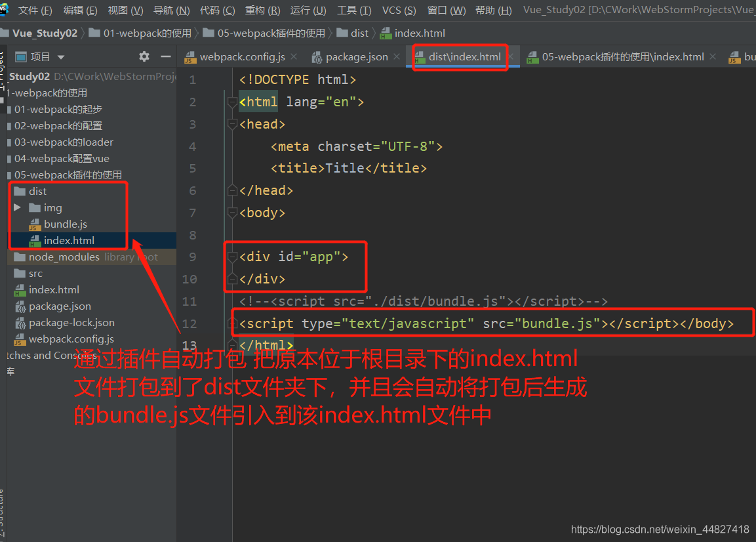The height and width of the screenshot is (542, 756).
Task: Click the JS file icon beside webpack.config.js tab
Action: point(190,56)
